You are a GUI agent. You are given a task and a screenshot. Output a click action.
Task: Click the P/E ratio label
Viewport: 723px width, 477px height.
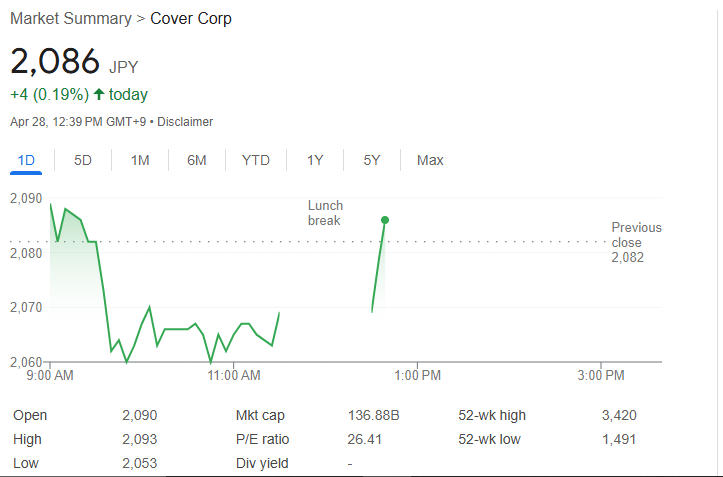[264, 439]
